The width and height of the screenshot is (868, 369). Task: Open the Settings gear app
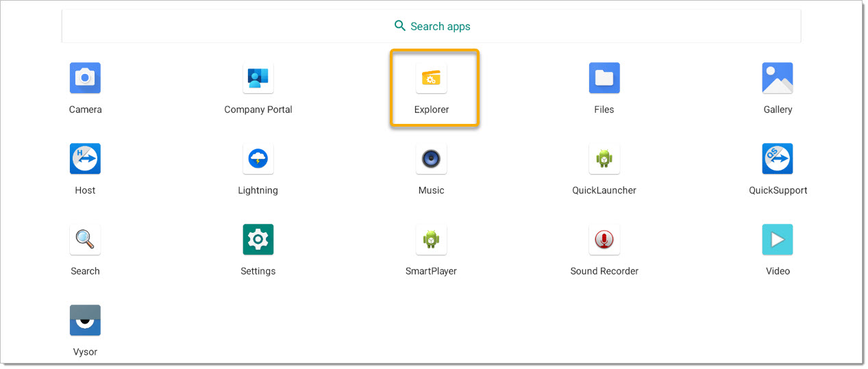(258, 240)
